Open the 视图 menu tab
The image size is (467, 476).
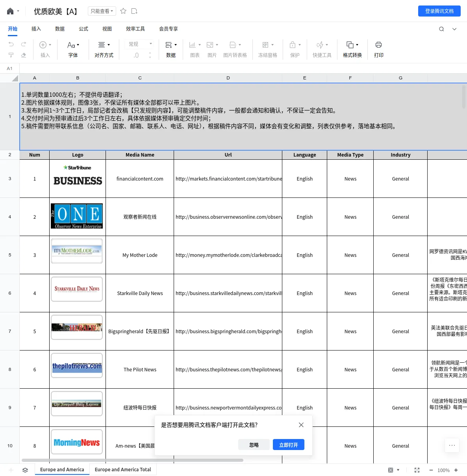107,29
